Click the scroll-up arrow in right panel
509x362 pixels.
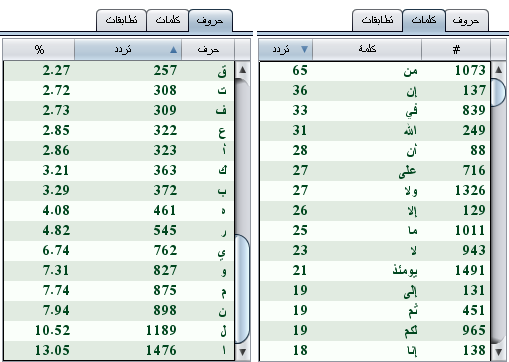tap(499, 70)
